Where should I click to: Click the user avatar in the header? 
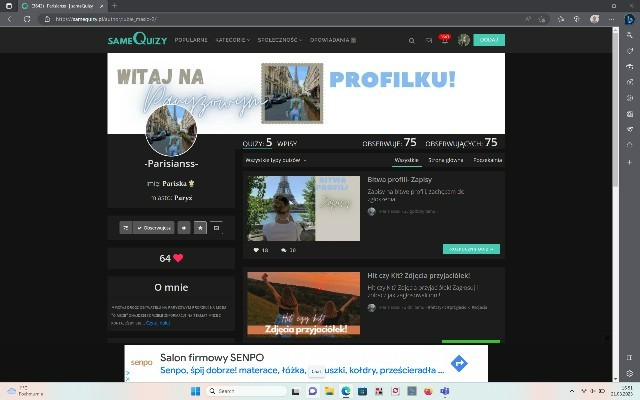(464, 40)
